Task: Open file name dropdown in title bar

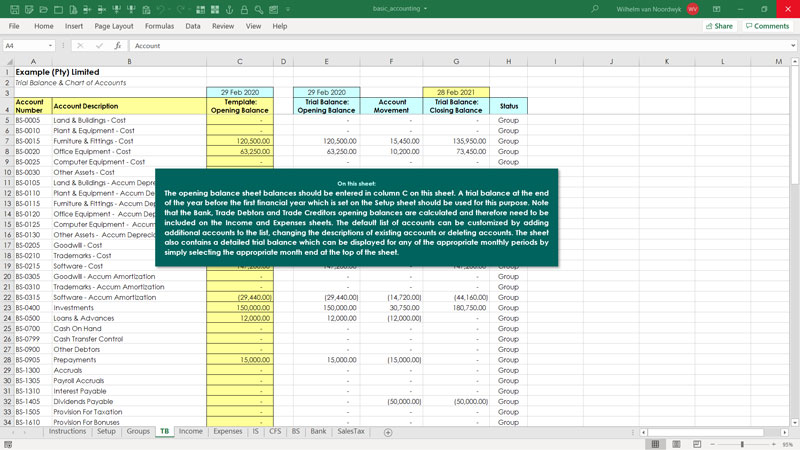Action: click(x=425, y=9)
